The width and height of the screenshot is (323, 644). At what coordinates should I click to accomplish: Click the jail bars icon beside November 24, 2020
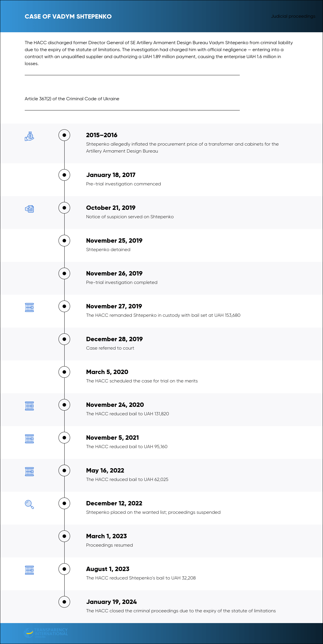29,406
